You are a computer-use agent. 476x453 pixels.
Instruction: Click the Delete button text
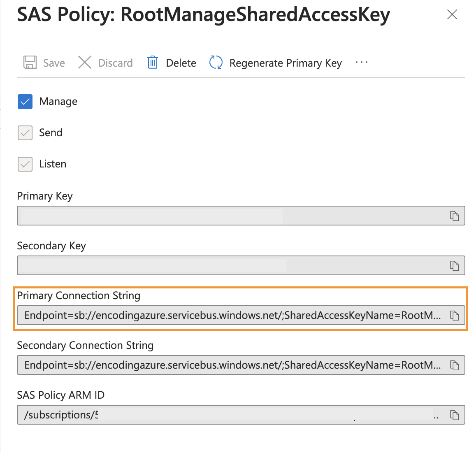tap(181, 63)
